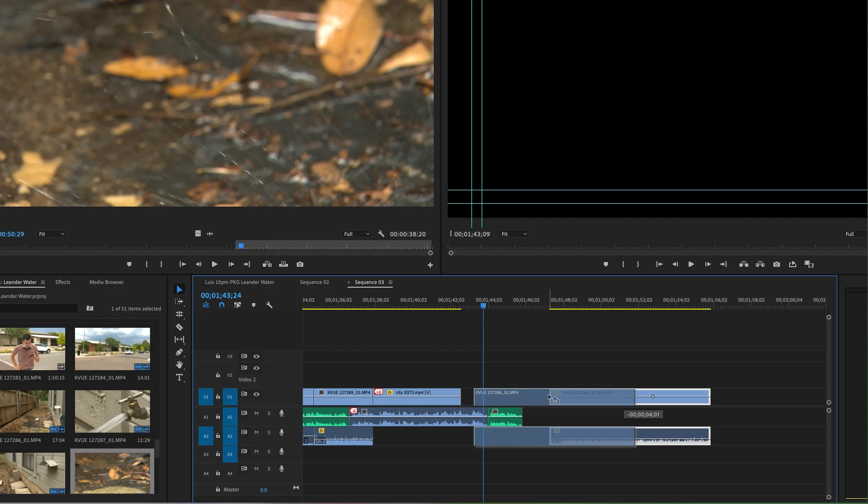Click Drag Video Only icon in Source monitor

[x=198, y=234]
